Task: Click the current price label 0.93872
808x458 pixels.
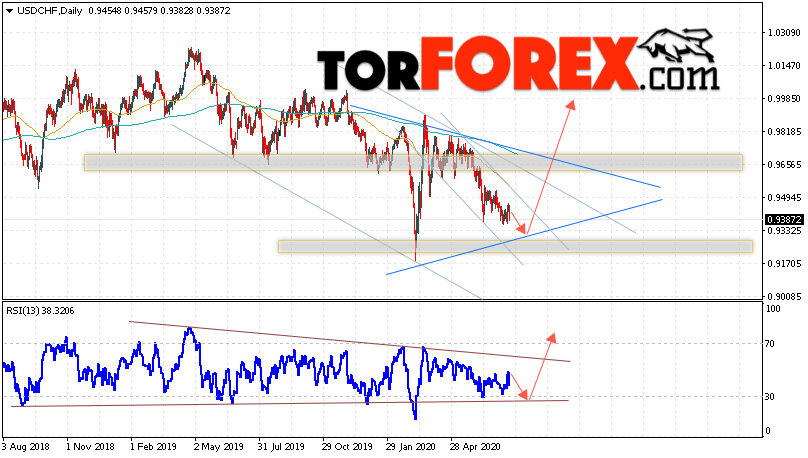Action: [x=784, y=220]
